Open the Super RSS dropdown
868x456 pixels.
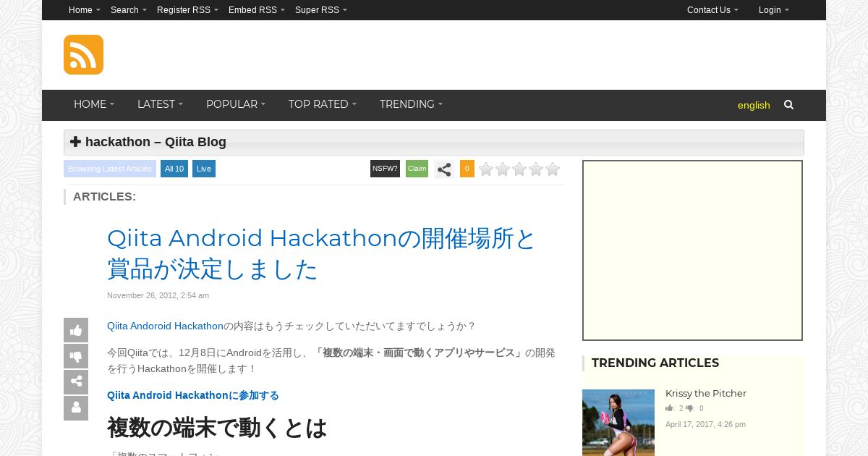[x=321, y=10]
